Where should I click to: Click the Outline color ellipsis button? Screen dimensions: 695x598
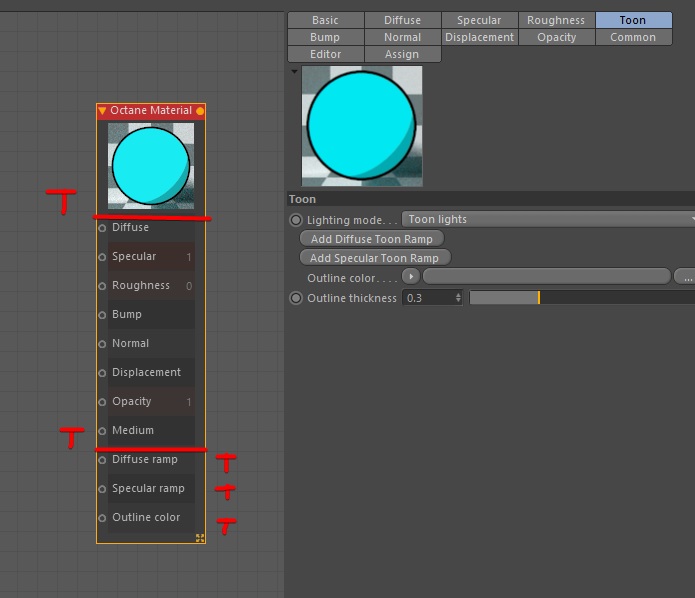point(685,277)
